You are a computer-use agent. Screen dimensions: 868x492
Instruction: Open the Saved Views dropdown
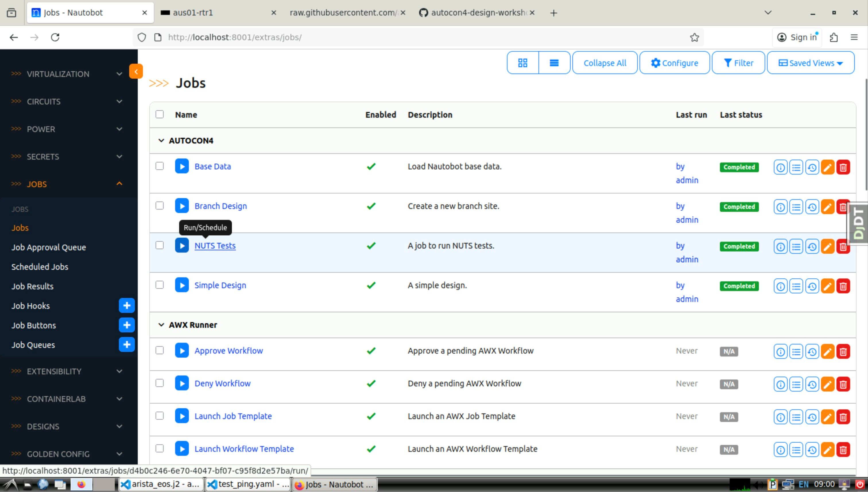[810, 63]
